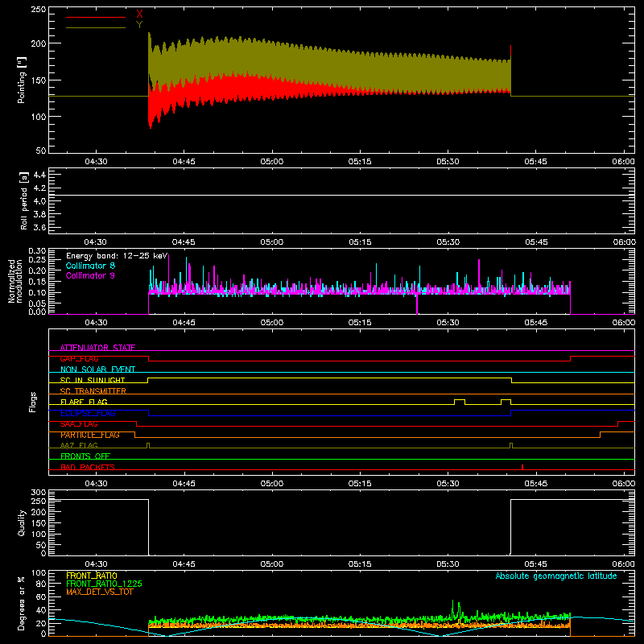This screenshot has width=644, height=644.
Task: Select the MAX_DET_VS_TOT legend entry
Action: pos(100,592)
